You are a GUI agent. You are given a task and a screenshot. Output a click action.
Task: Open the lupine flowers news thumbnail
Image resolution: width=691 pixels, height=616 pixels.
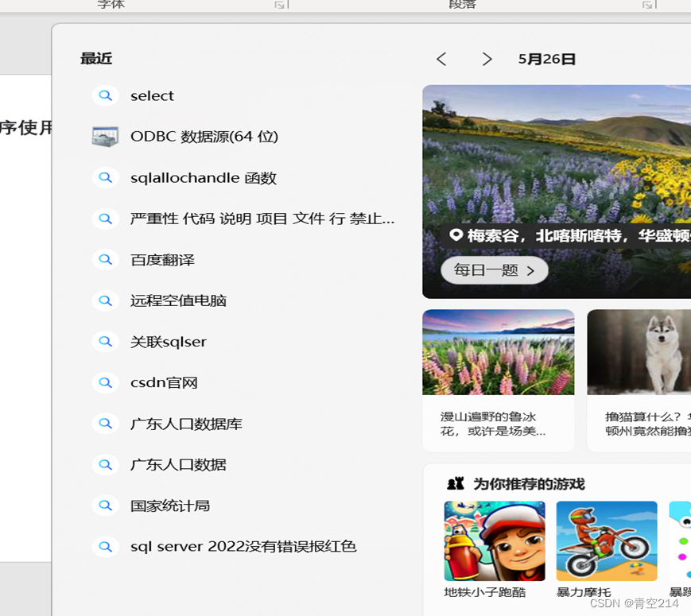point(499,352)
